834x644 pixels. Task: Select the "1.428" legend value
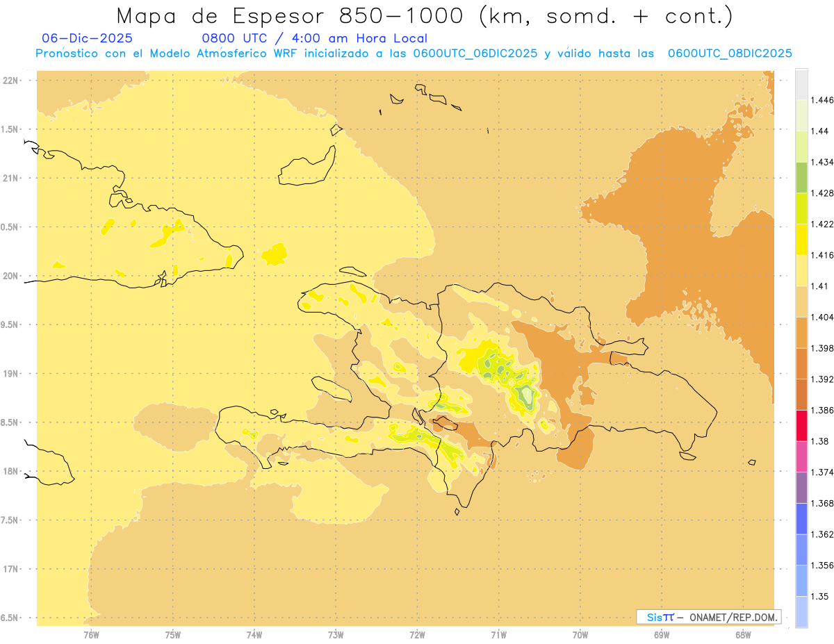click(x=822, y=193)
